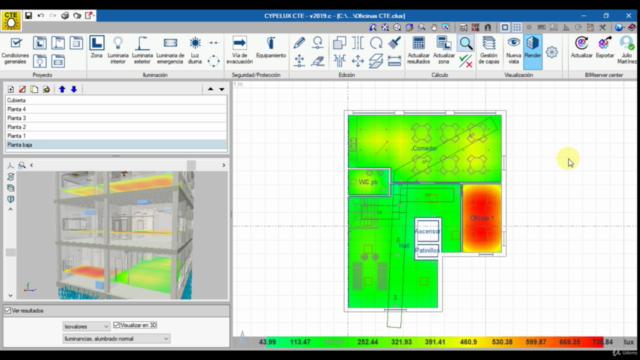Screen dimensions: 640x360
Task: Click Actualizar in BIMserver center
Action: pos(582,47)
